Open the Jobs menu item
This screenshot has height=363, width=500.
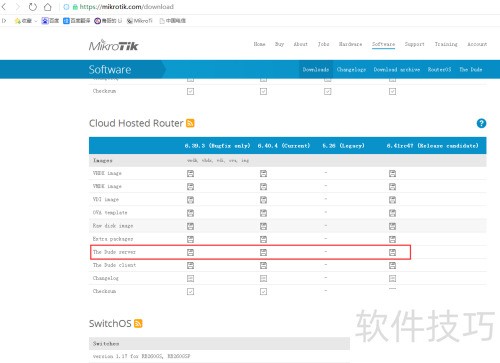(x=323, y=44)
